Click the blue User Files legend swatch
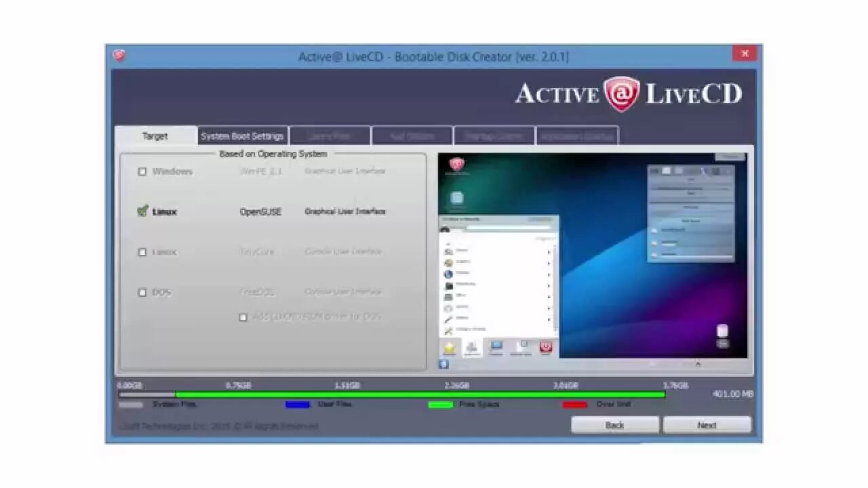This screenshot has height=488, width=868. point(298,405)
